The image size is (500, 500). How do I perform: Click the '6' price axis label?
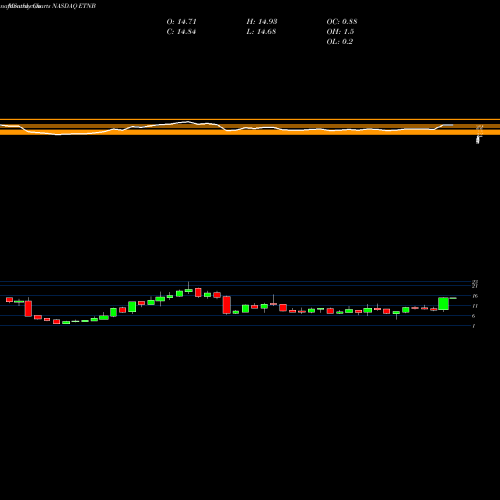tap(474, 316)
